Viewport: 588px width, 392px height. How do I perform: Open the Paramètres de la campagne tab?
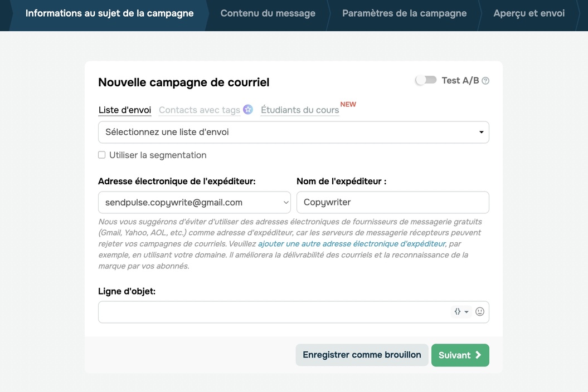(404, 13)
